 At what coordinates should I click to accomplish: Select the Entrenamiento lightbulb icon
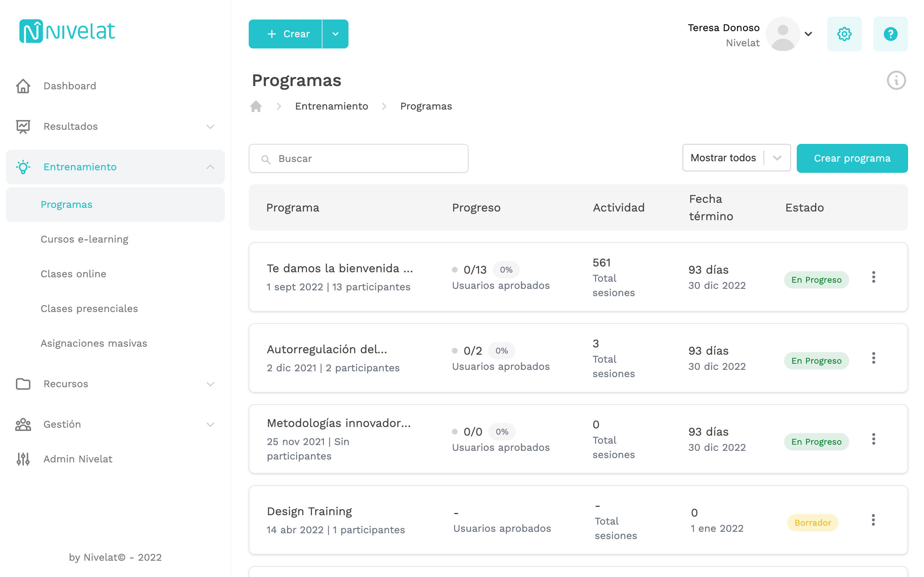[x=23, y=167]
